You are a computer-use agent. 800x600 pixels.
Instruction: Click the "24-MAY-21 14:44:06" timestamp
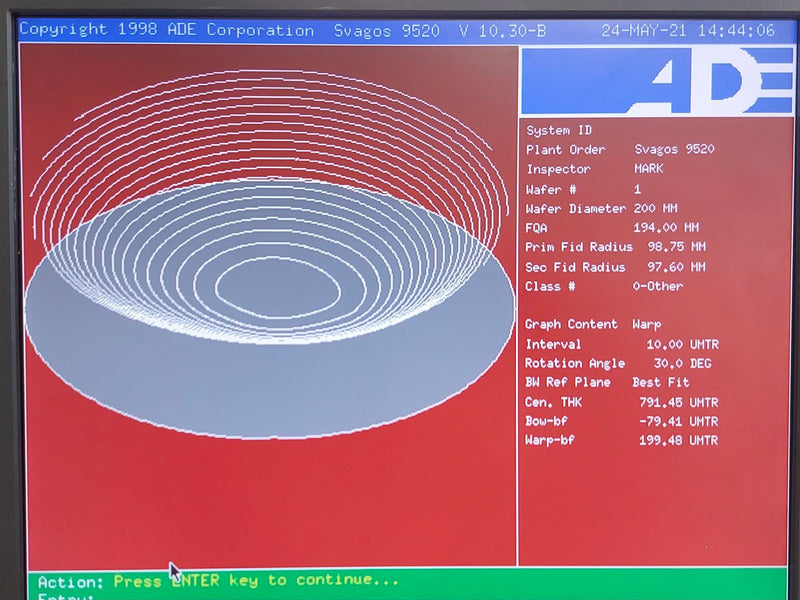point(688,31)
